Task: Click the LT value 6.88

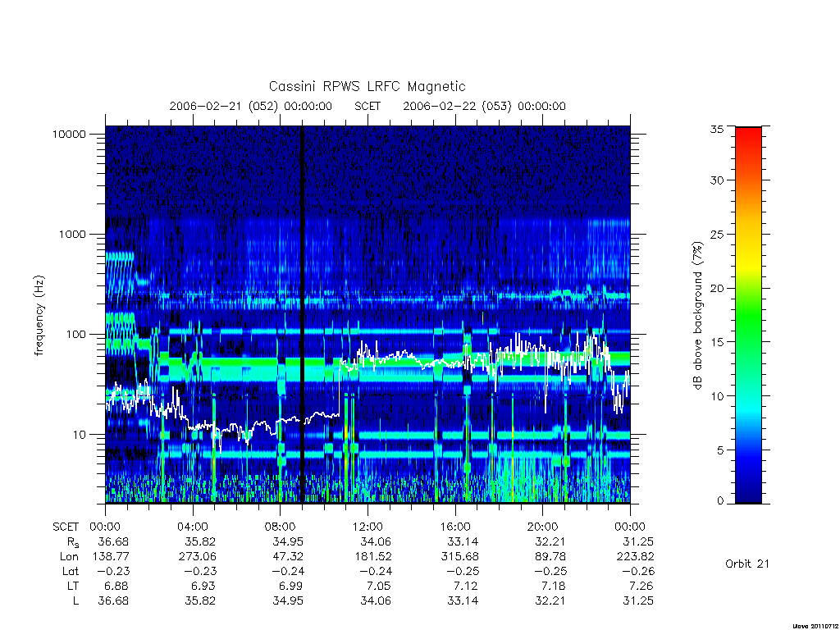Action: [x=116, y=586]
